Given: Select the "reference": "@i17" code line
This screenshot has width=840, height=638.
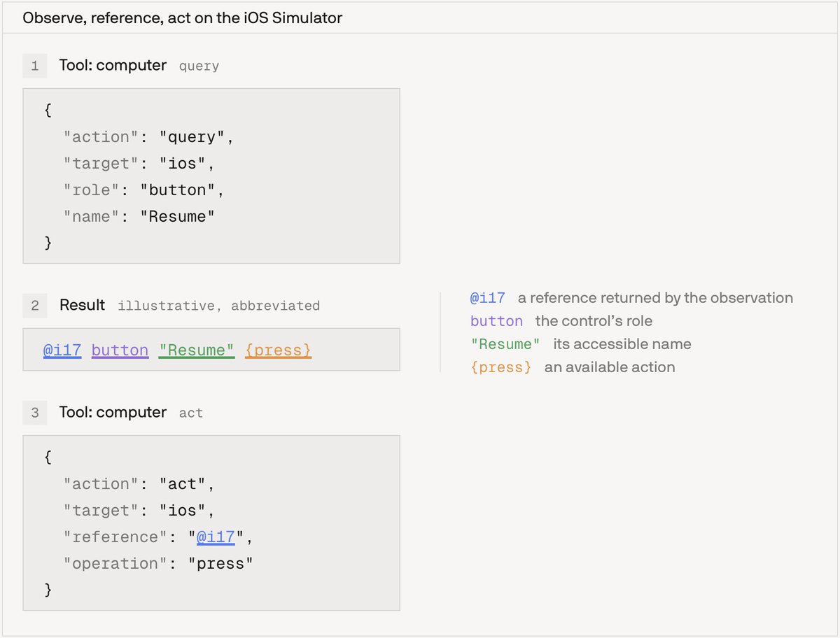Looking at the screenshot, I should 157,537.
